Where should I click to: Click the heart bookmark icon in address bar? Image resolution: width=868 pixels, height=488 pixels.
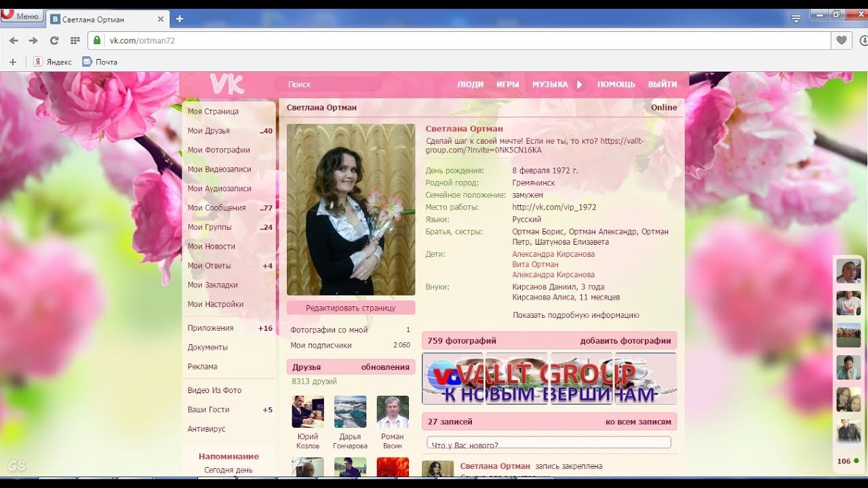coord(842,41)
